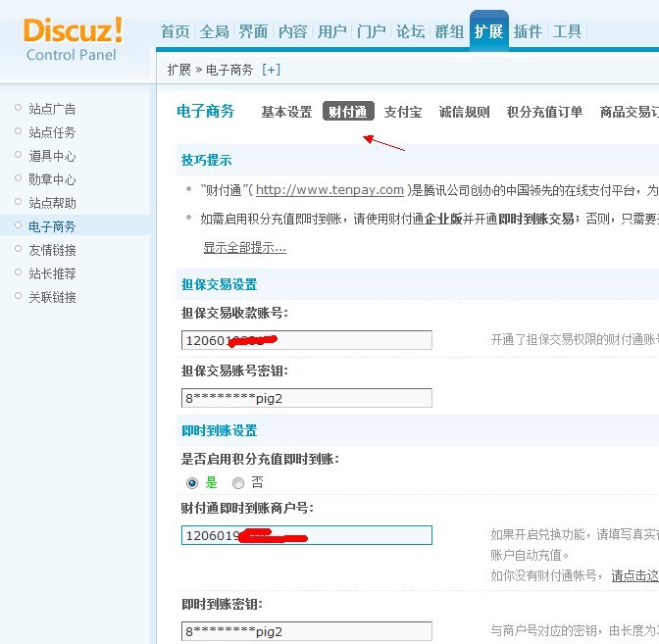659x644 pixels.
Task: Open the http://www.tenpay.com hyperlink
Action: 329,190
